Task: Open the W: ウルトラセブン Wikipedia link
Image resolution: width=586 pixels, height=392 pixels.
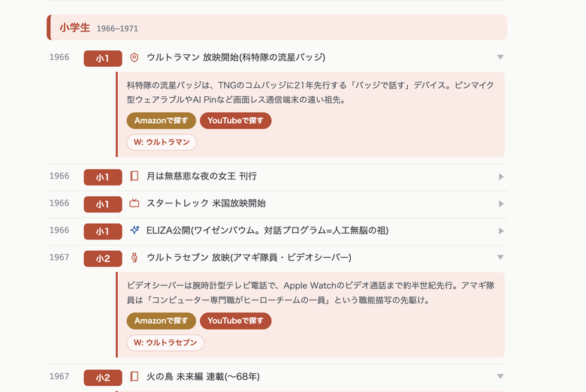Action: [x=165, y=342]
